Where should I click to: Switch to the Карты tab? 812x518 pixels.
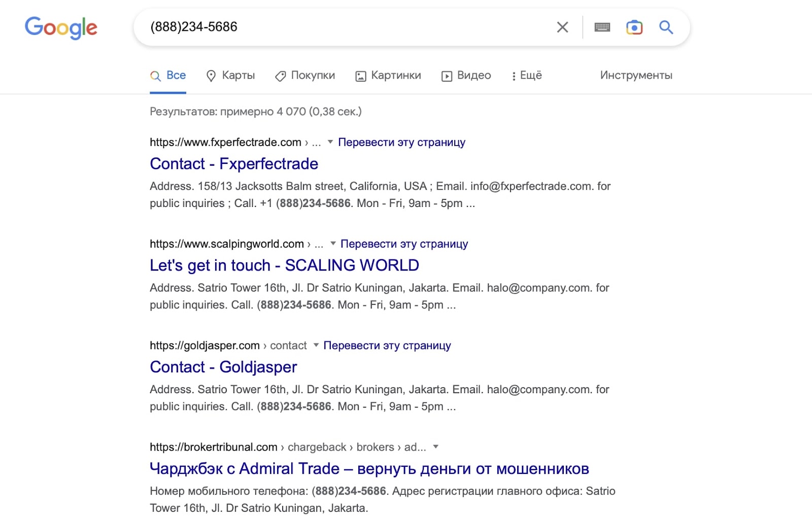click(x=231, y=76)
